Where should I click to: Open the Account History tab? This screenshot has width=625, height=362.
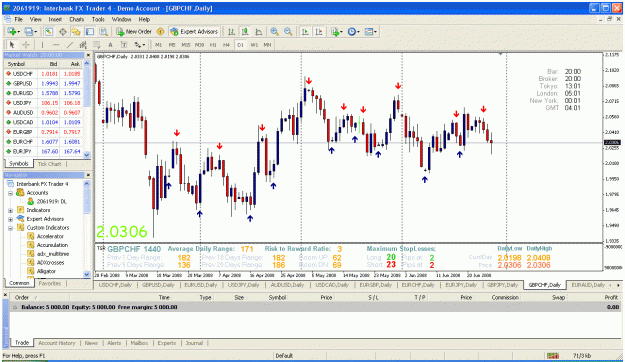point(57,343)
